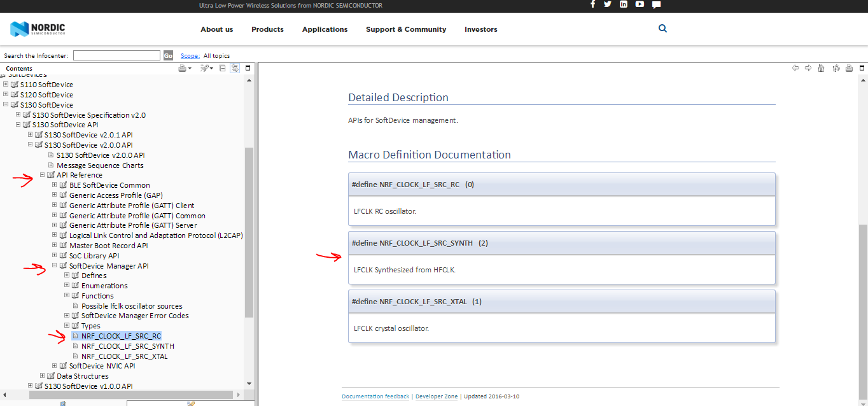Collapse S130 SoftDevice tree node
The image size is (868, 406).
pyautogui.click(x=6, y=104)
